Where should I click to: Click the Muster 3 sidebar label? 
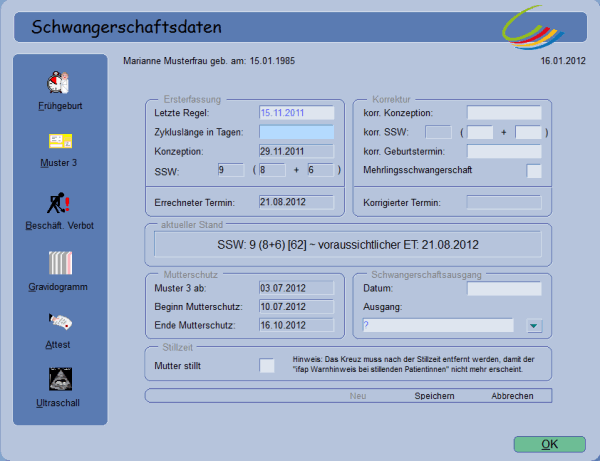point(59,163)
